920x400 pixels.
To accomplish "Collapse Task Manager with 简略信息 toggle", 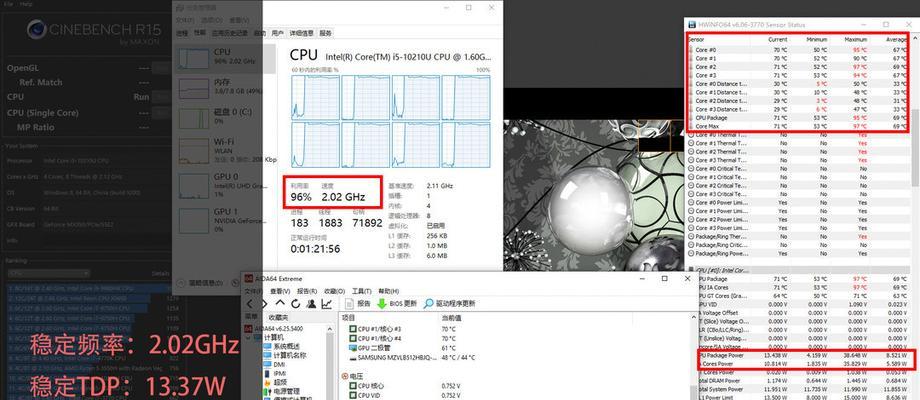I will tap(201, 283).
